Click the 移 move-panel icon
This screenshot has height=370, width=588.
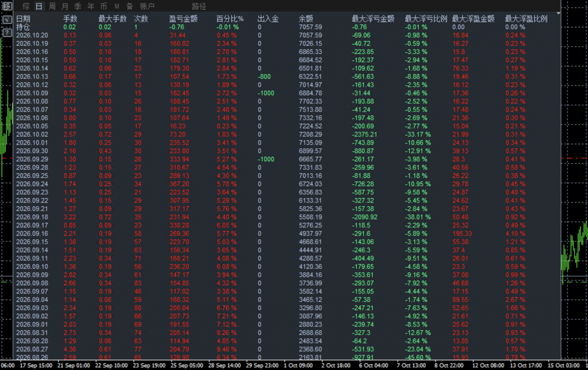(x=7, y=6)
